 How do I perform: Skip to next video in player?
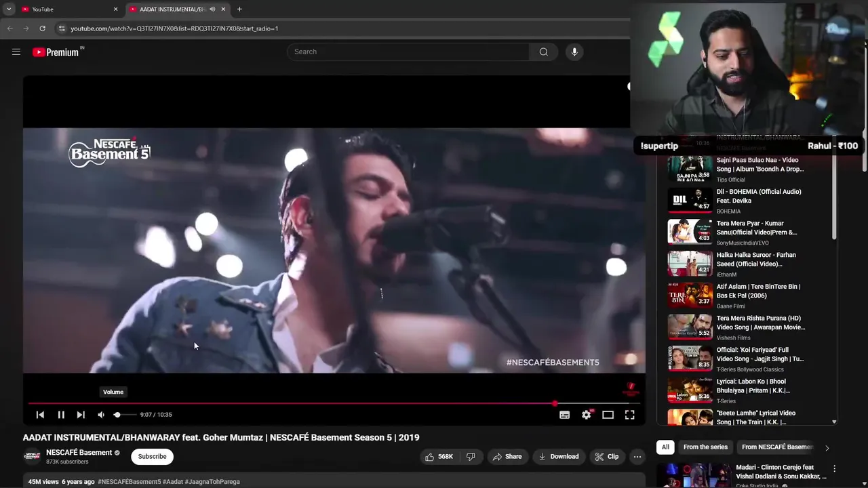(x=81, y=415)
